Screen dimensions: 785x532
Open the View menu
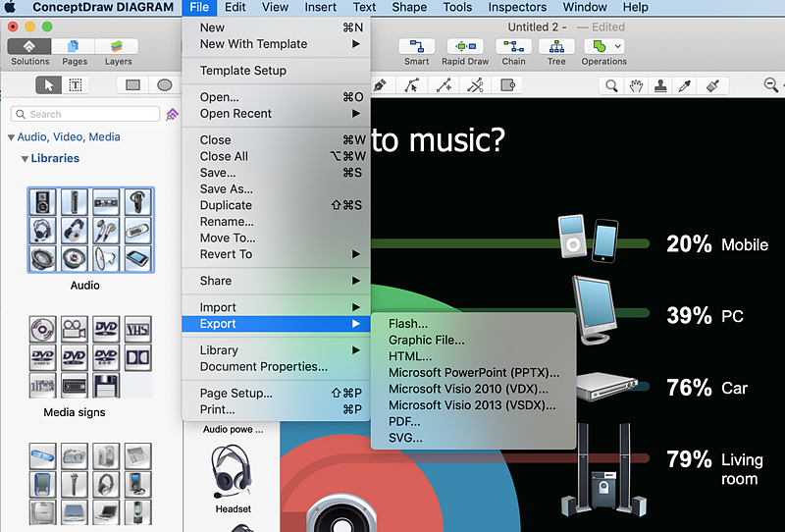pyautogui.click(x=276, y=7)
